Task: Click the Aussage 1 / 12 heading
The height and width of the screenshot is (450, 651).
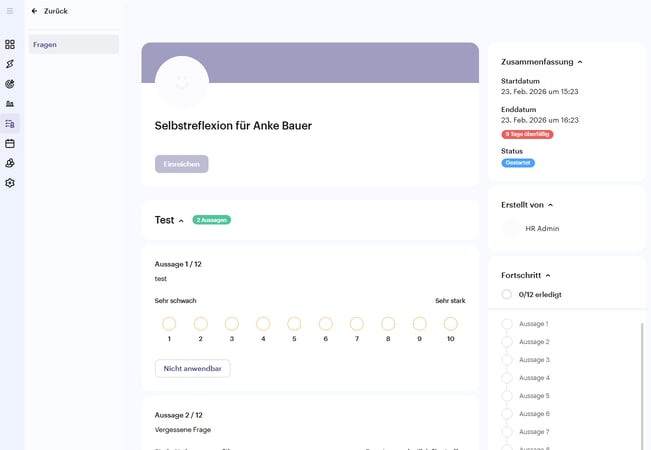Action: (178, 264)
